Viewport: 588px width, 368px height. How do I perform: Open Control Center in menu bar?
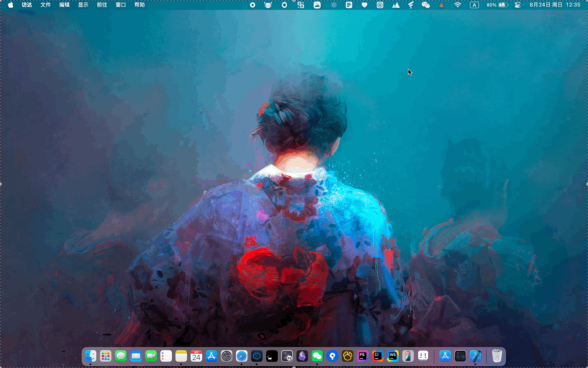point(518,5)
